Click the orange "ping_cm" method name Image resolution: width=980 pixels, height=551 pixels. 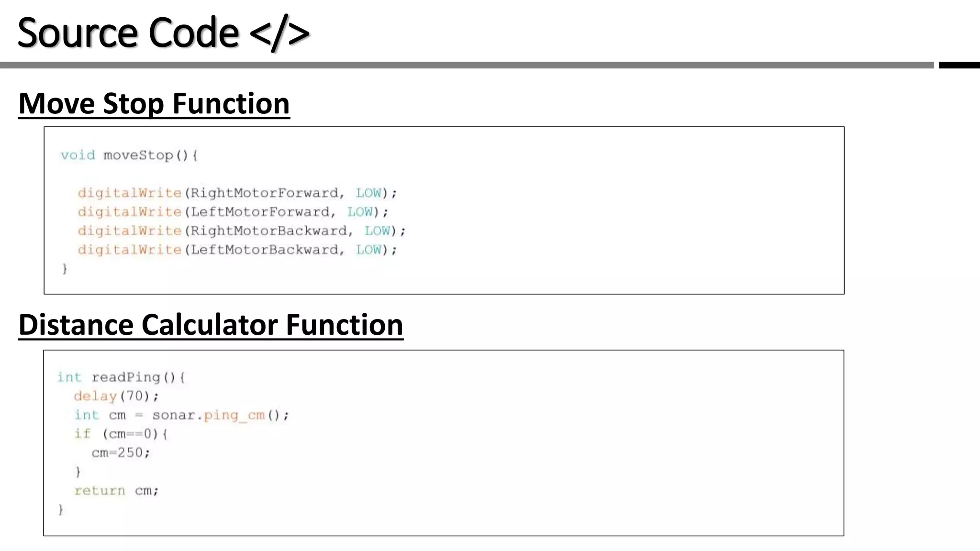(234, 415)
